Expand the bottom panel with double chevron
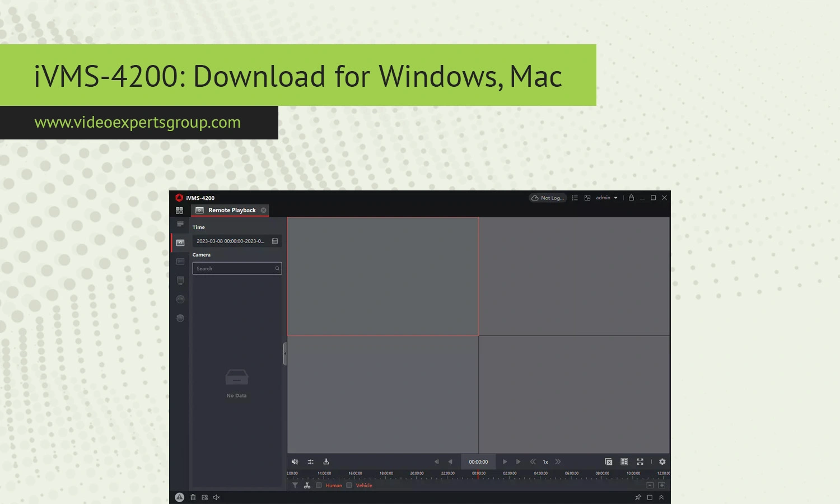The width and height of the screenshot is (840, 504). coord(661,497)
